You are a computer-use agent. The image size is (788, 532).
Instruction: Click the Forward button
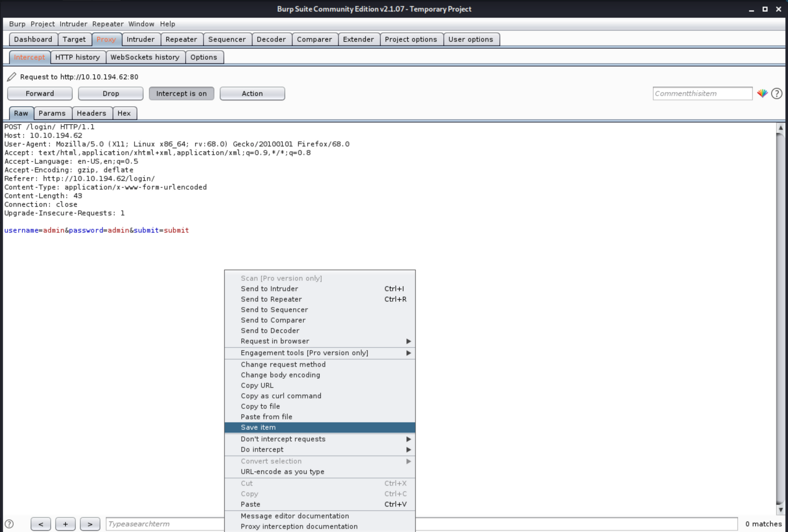tap(40, 93)
